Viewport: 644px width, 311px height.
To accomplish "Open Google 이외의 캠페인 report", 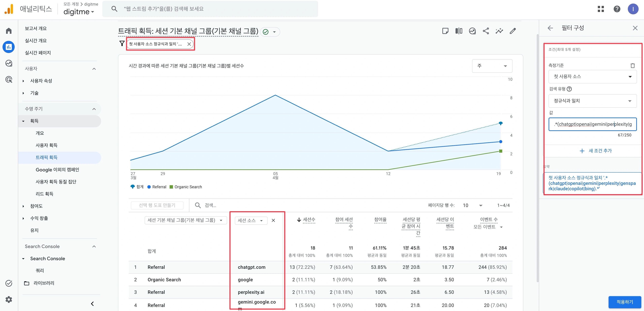I will click(57, 170).
